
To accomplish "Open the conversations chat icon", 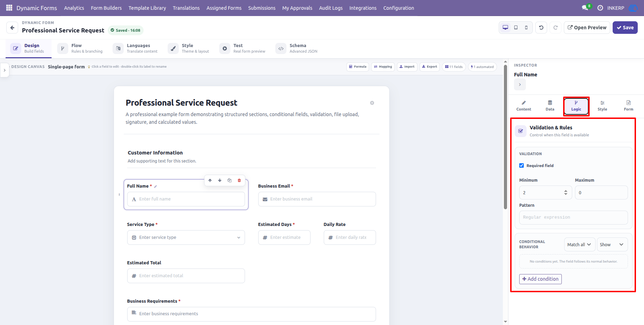I will pyautogui.click(x=585, y=8).
